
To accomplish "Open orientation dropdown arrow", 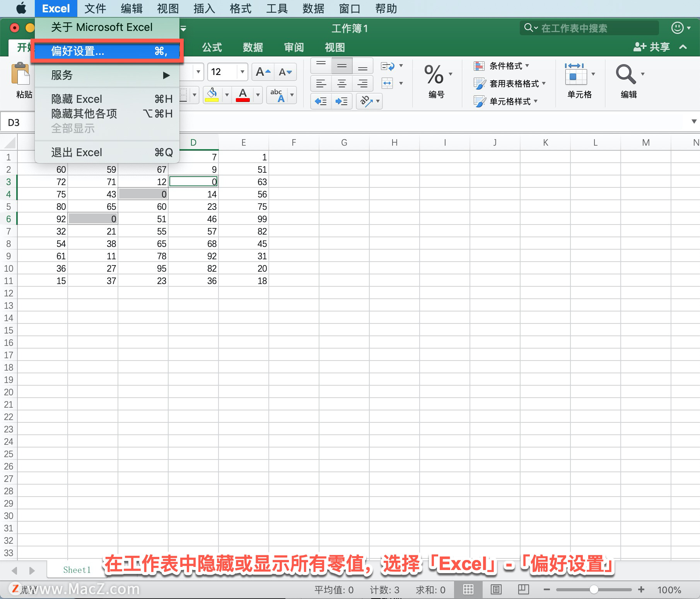I will [378, 101].
